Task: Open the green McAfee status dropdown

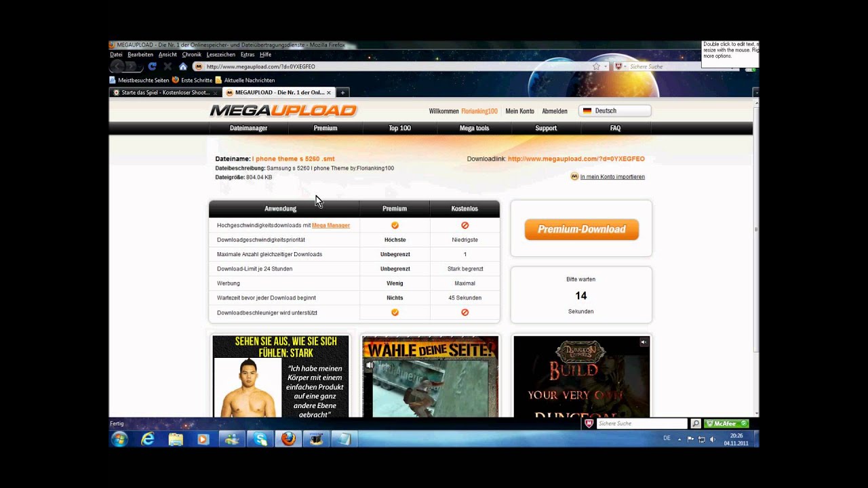Action: (726, 424)
